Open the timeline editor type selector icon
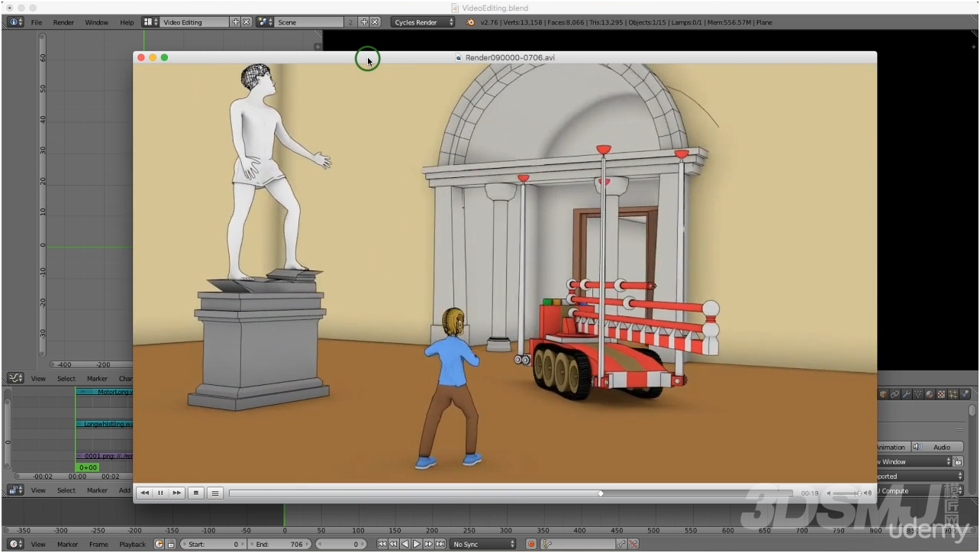This screenshot has width=980, height=553. tap(15, 544)
